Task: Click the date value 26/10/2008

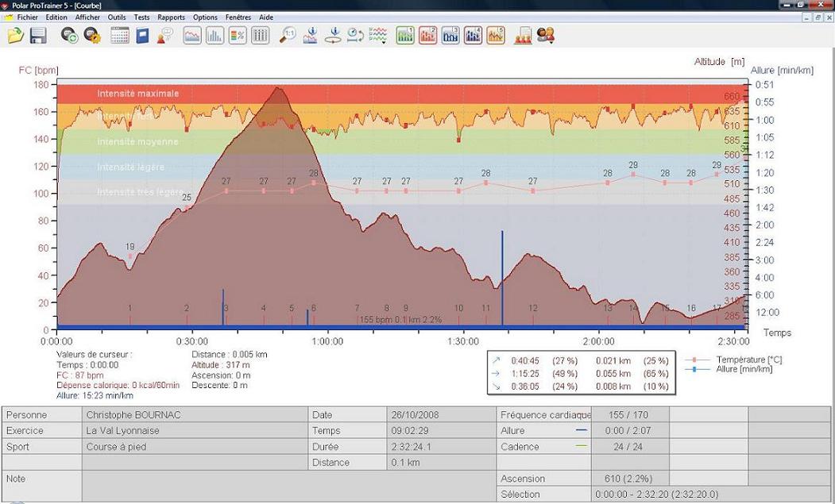Action: (x=416, y=415)
